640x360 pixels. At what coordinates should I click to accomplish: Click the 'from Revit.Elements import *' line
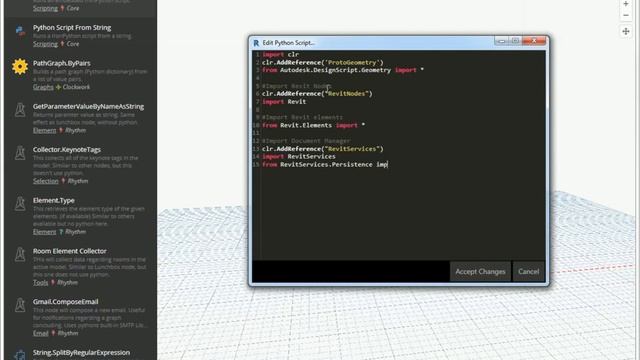313,125
